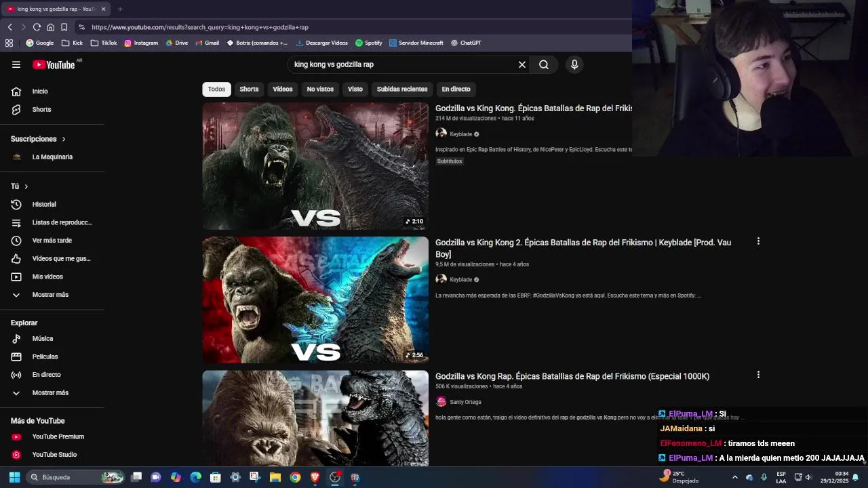The height and width of the screenshot is (488, 868).
Task: Open the browser home page
Action: click(x=50, y=27)
